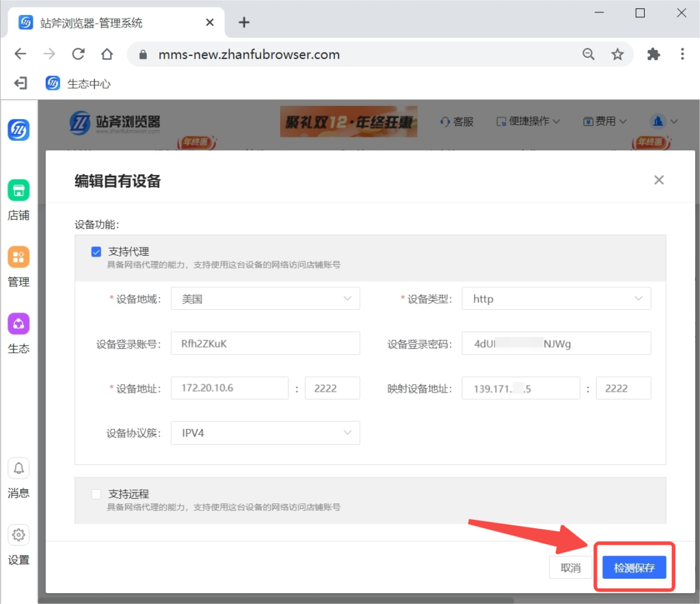Screen dimensions: 700x604
Task: Open the 设备协议簇 dropdown showing IPV4
Action: 265,432
